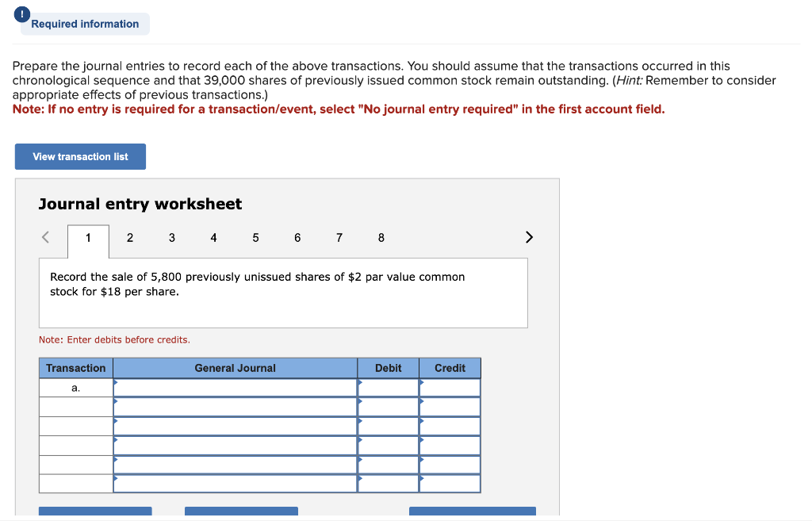Switch to journal entry tab 2
Image resolution: width=812 pixels, height=521 pixels.
tap(129, 238)
